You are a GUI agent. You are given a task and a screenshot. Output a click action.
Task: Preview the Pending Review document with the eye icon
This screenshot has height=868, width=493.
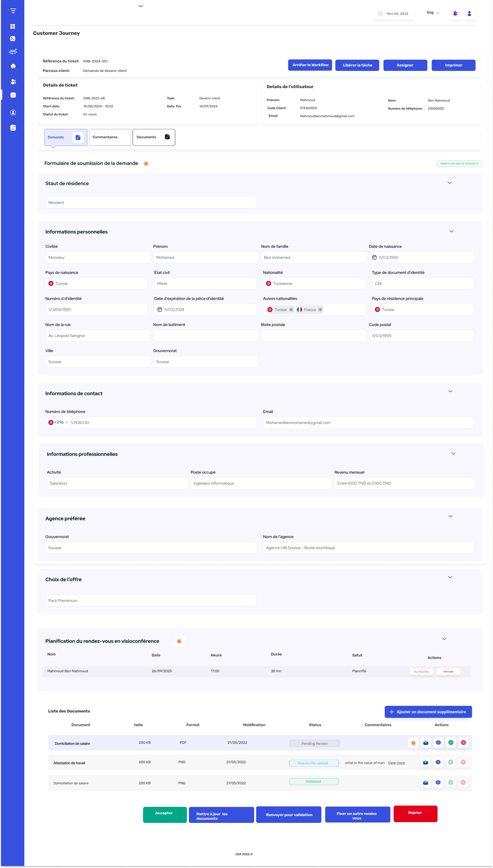tap(438, 742)
